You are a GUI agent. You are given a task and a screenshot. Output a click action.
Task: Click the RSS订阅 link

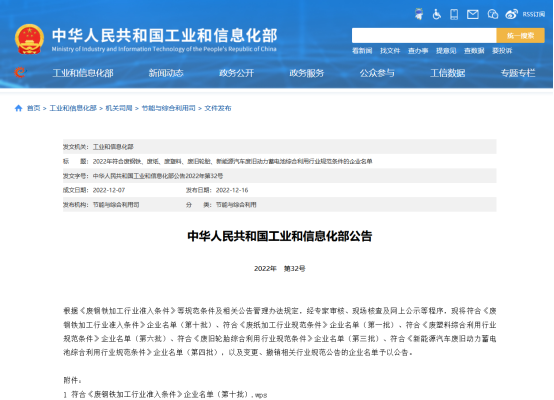pos(534,14)
